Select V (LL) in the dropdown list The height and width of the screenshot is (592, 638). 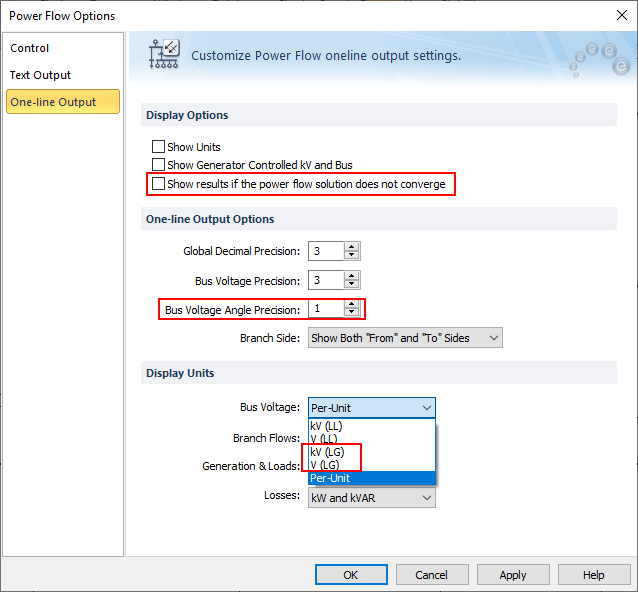[x=325, y=439]
